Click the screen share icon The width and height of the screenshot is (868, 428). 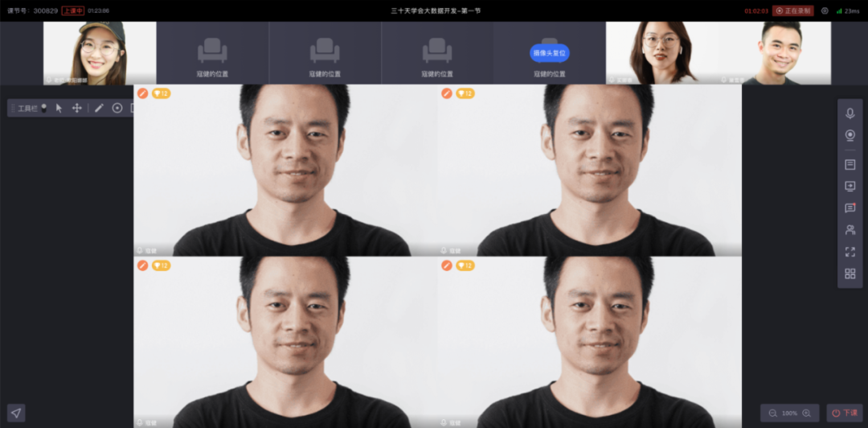tap(850, 186)
